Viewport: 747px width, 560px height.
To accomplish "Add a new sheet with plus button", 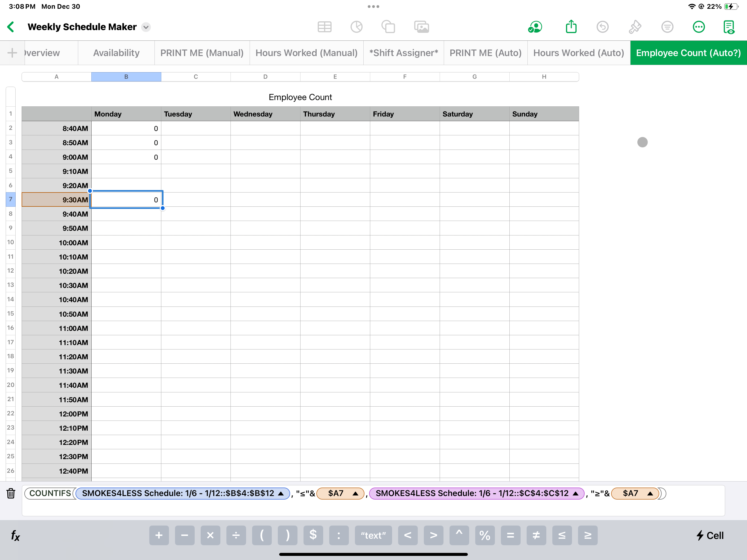I will (x=12, y=53).
